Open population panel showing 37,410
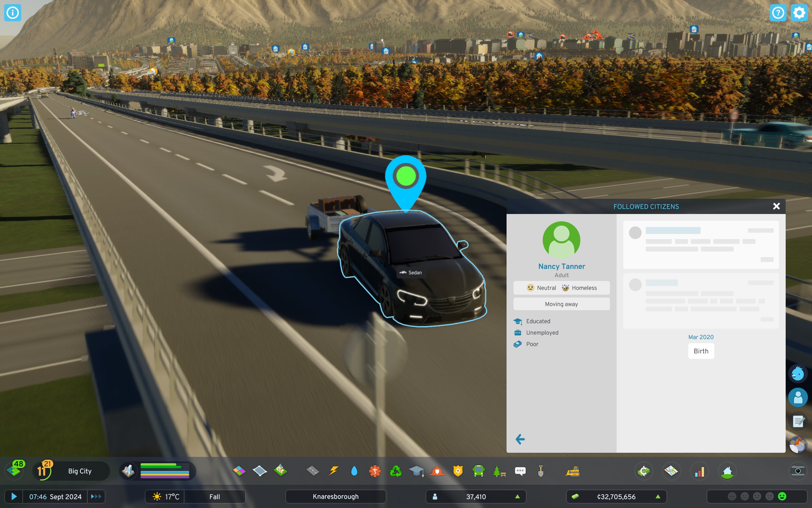812x508 pixels. [476, 497]
